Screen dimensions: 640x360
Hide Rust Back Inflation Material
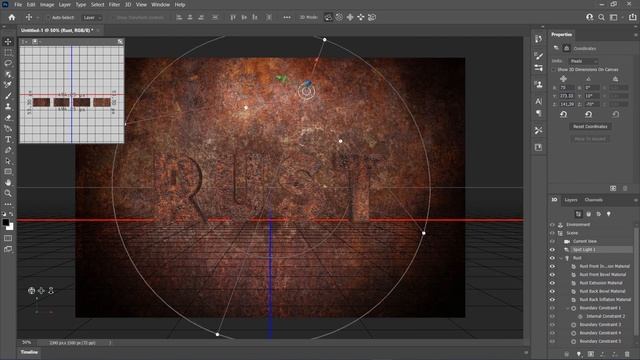pyautogui.click(x=552, y=300)
